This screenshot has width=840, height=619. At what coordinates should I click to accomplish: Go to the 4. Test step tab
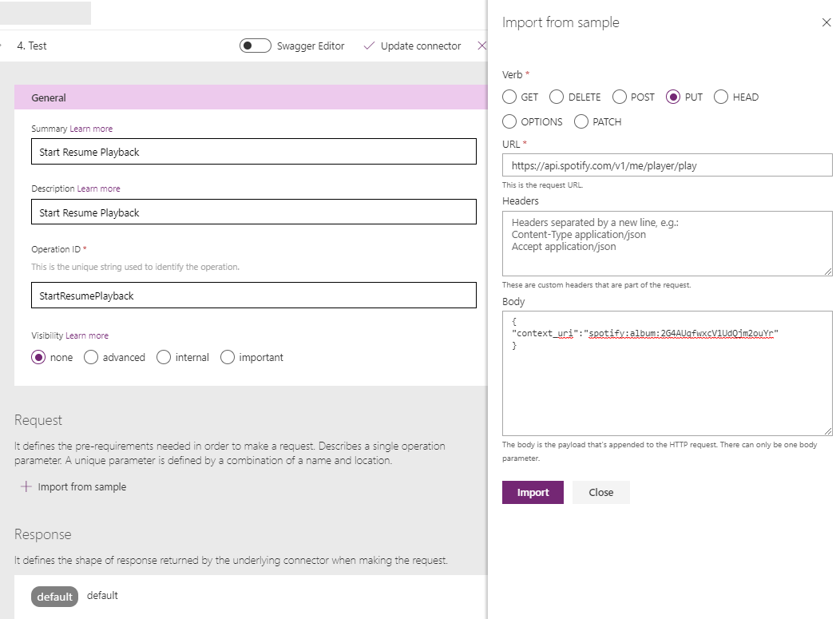pos(32,46)
